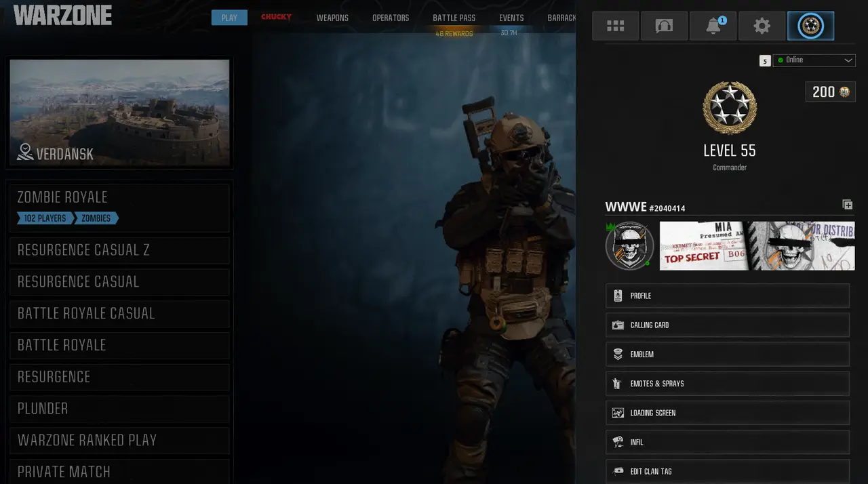Copy the player ID with copy icon
The width and height of the screenshot is (868, 484).
tap(847, 205)
